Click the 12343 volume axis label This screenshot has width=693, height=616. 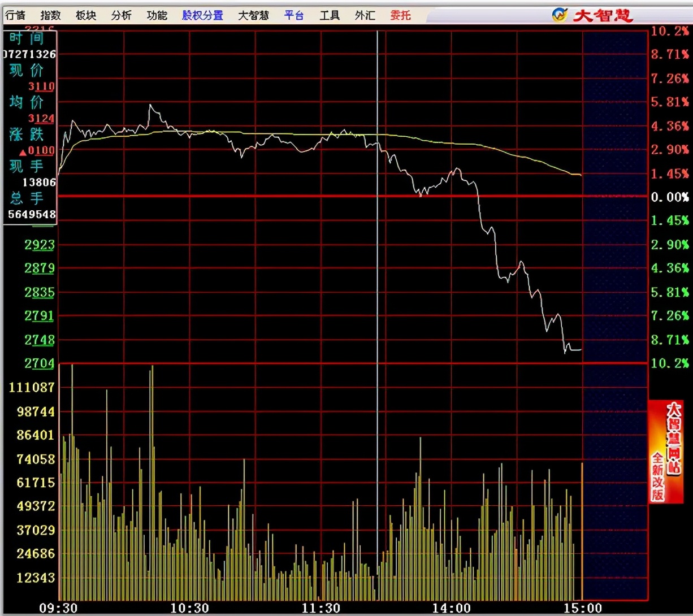(36, 578)
